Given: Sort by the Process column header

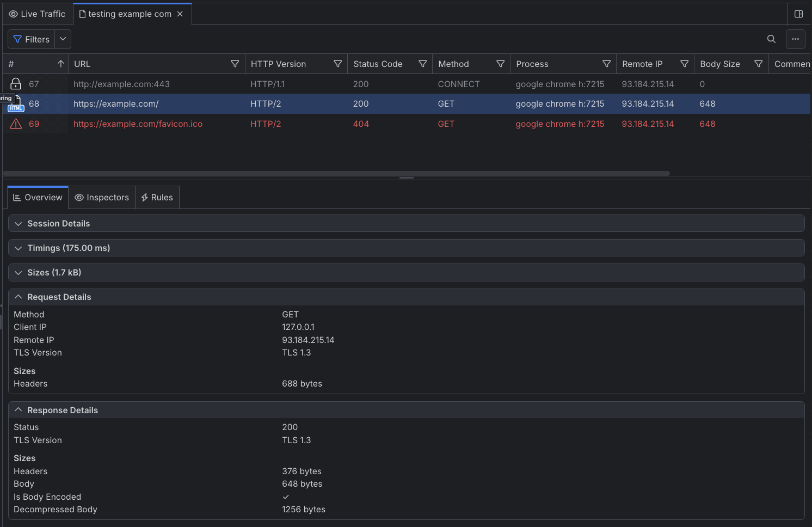Looking at the screenshot, I should point(532,64).
